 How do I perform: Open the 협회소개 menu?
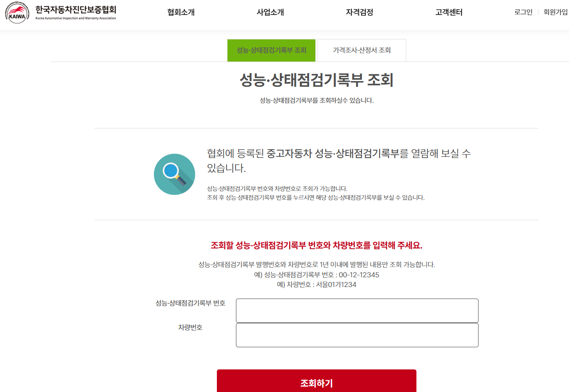coord(181,12)
